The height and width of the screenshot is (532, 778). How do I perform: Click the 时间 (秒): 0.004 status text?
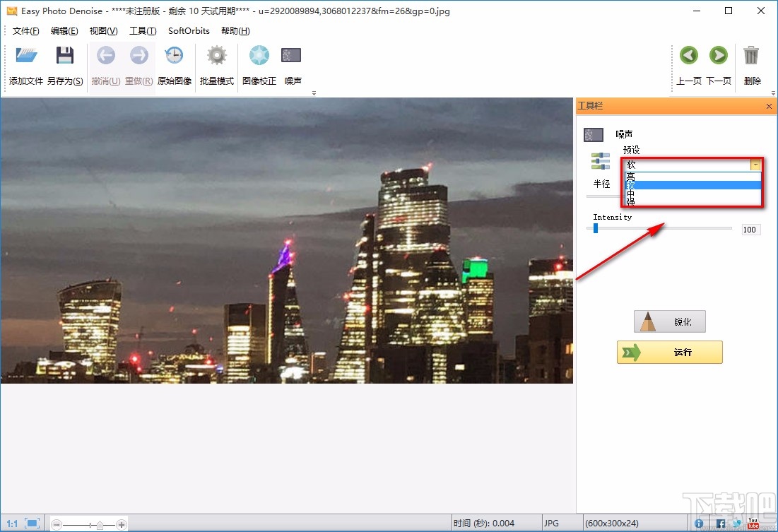pyautogui.click(x=484, y=524)
